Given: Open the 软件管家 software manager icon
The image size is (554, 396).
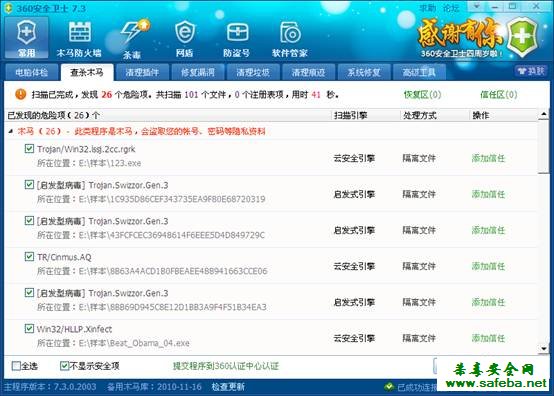Looking at the screenshot, I should (x=290, y=38).
